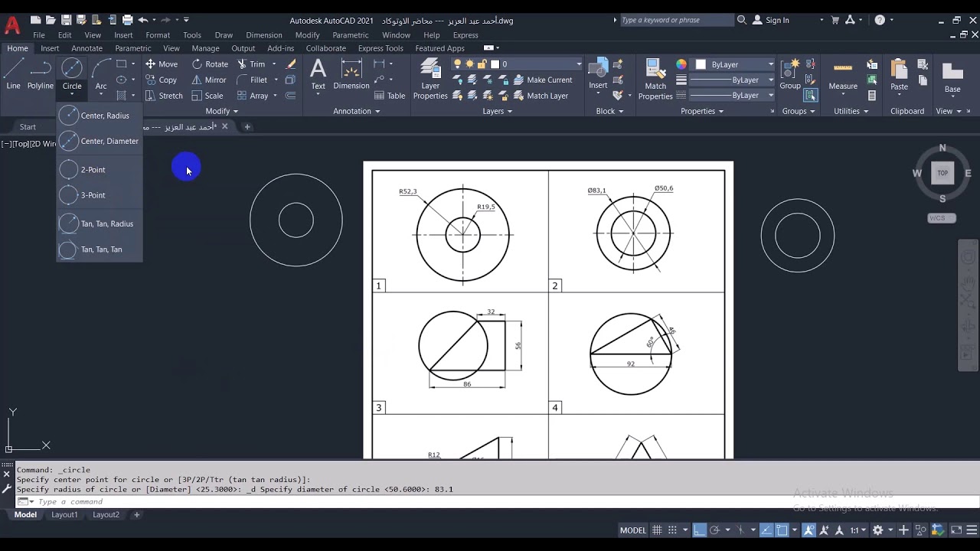This screenshot has width=980, height=551.
Task: Expand the Modify panel
Action: 222,111
